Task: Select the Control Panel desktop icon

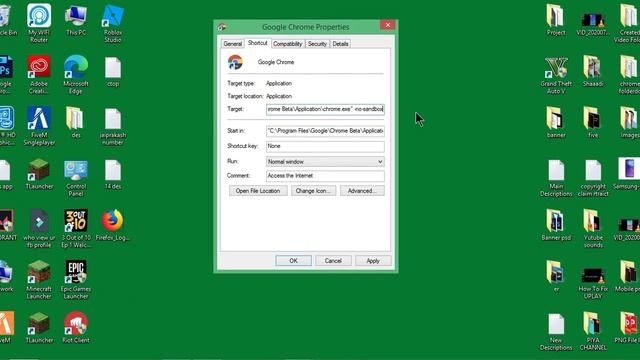Action: pyautogui.click(x=76, y=178)
